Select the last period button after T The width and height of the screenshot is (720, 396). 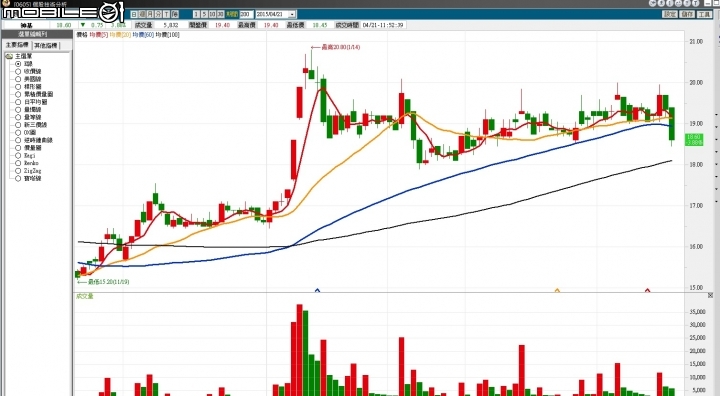click(174, 14)
